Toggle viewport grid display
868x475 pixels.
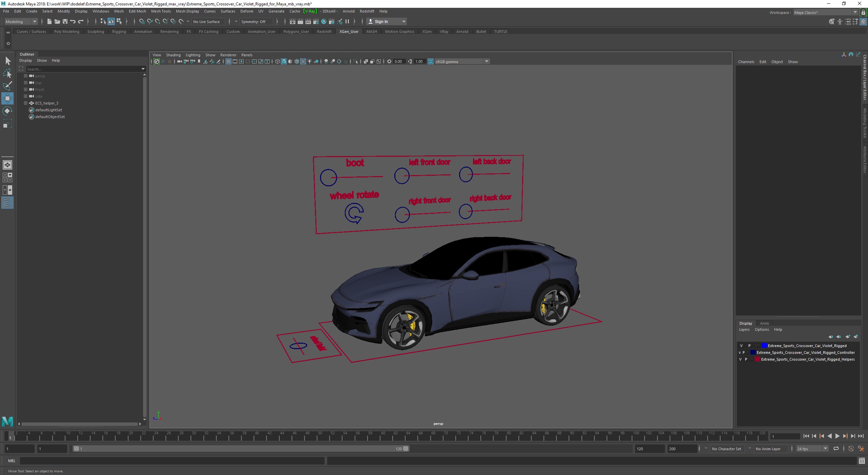click(228, 61)
